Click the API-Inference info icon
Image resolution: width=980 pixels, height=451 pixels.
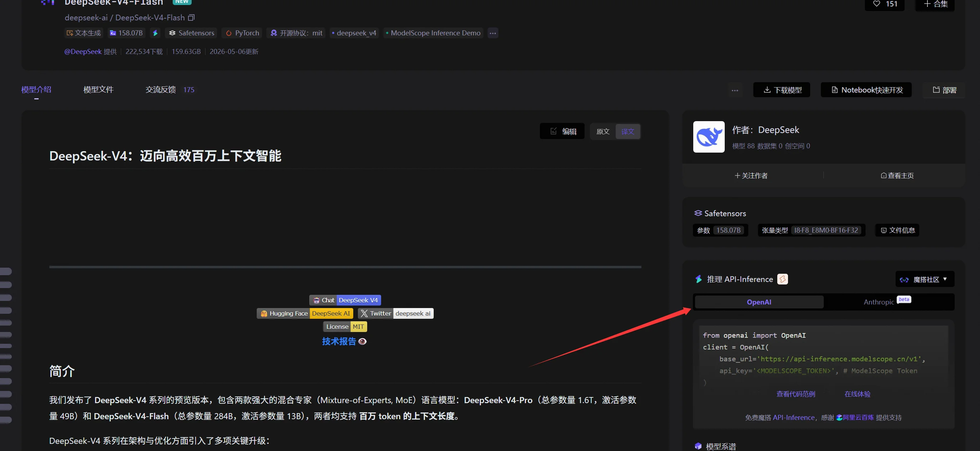(x=782, y=279)
